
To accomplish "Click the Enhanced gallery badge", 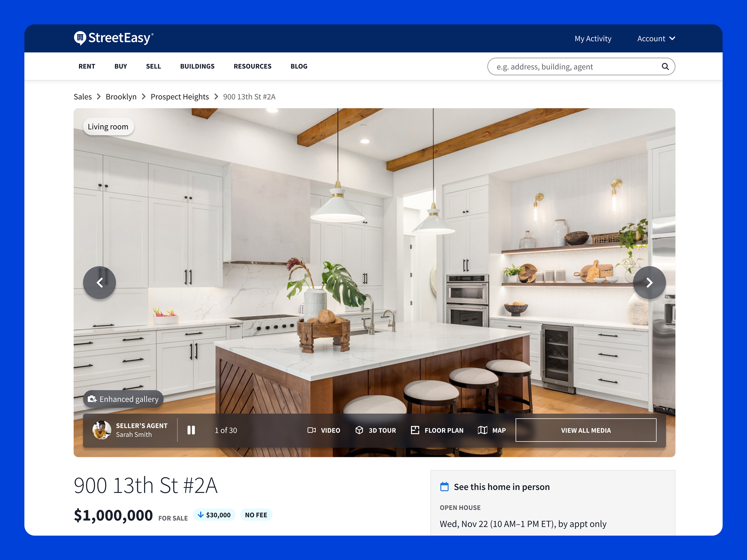I will pyautogui.click(x=123, y=399).
